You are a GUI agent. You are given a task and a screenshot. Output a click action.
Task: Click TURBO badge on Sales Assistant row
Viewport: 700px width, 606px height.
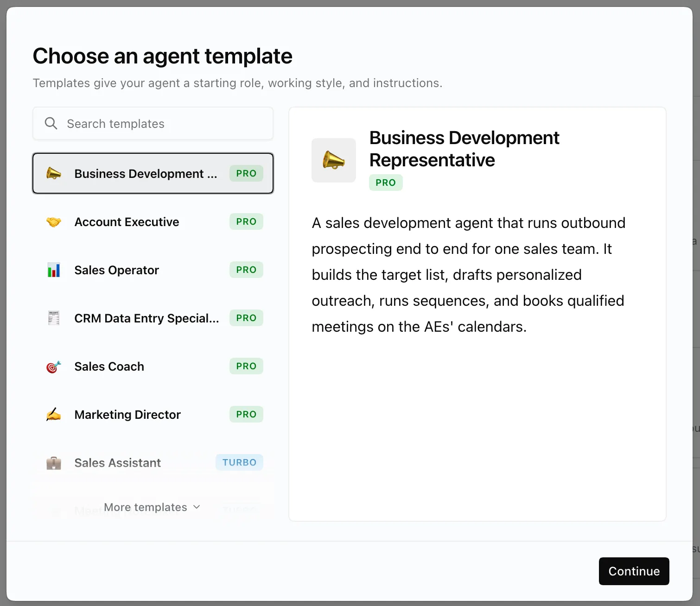click(239, 462)
